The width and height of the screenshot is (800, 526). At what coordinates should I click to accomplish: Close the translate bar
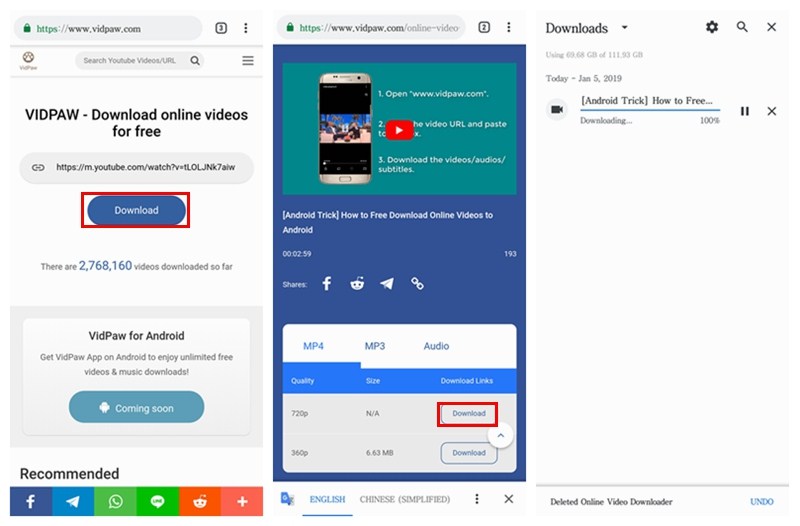click(509, 499)
